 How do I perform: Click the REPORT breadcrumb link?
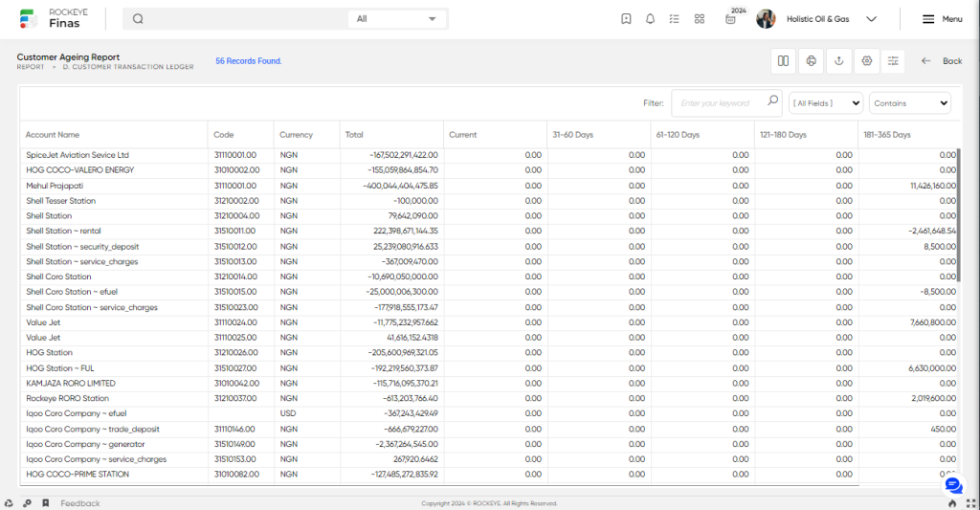(31, 67)
